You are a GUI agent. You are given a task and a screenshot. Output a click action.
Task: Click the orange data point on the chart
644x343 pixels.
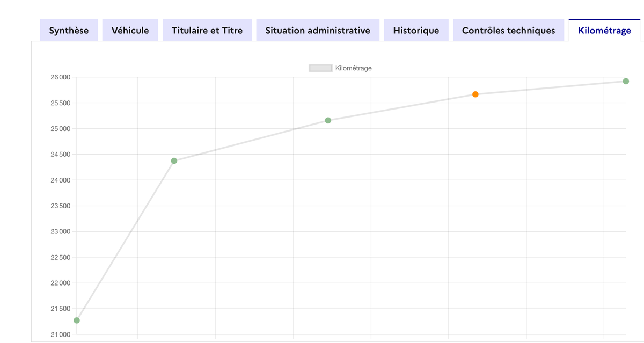pos(475,94)
